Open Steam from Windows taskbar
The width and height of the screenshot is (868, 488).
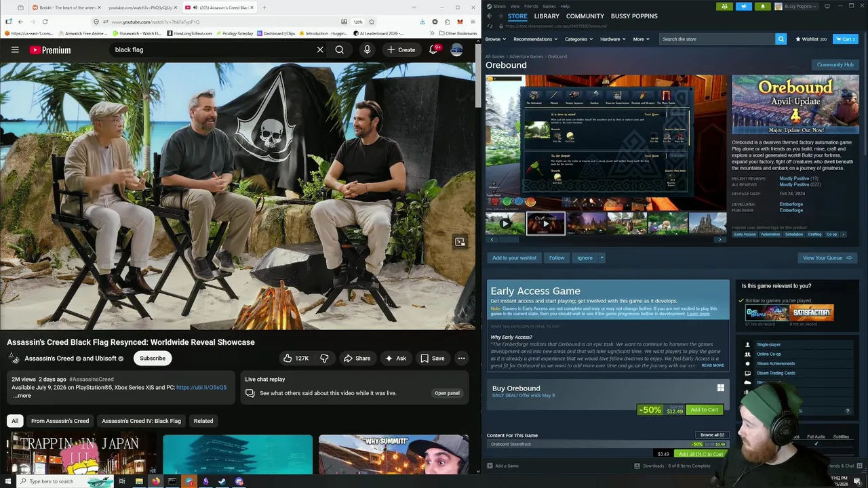coord(222,481)
